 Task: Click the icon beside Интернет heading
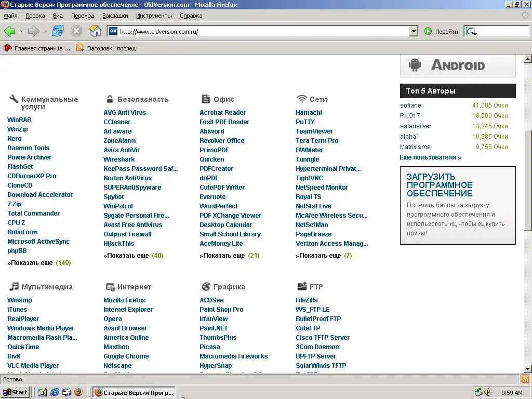point(110,287)
